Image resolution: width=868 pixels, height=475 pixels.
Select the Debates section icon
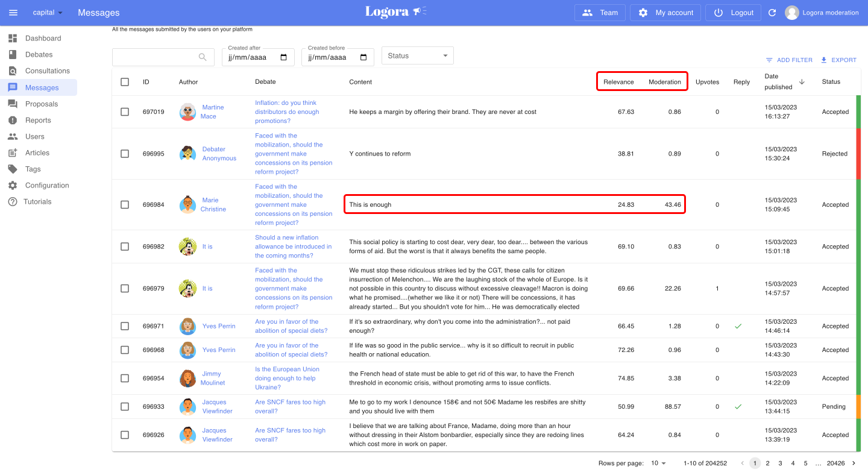[12, 54]
